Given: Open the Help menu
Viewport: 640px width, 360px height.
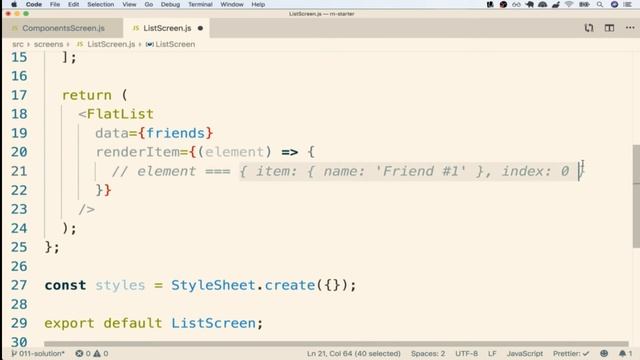Looking at the screenshot, I should (x=258, y=4).
